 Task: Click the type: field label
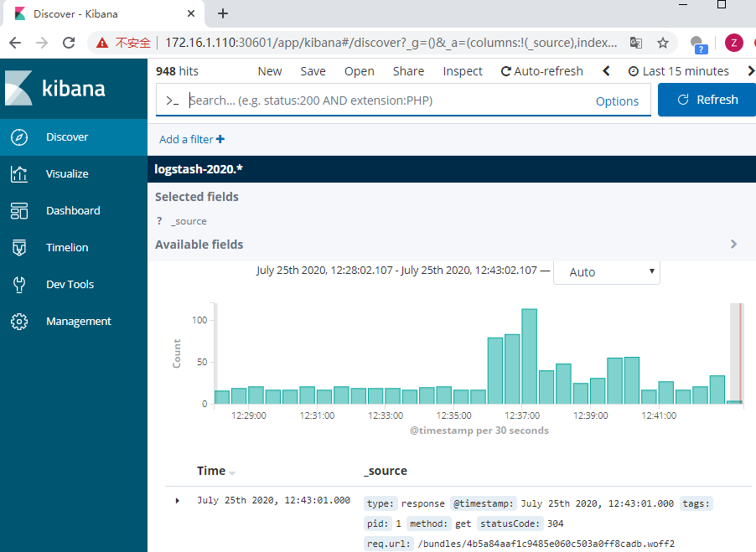point(381,503)
